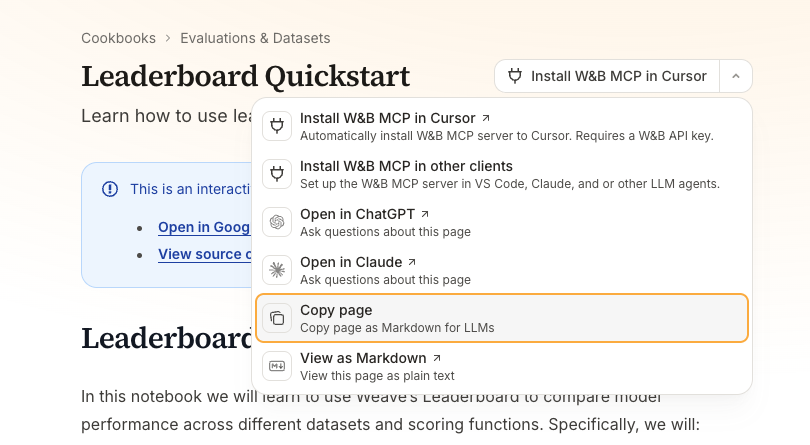Click plug icon beside other clients entry
810x445 pixels.
[x=277, y=174]
